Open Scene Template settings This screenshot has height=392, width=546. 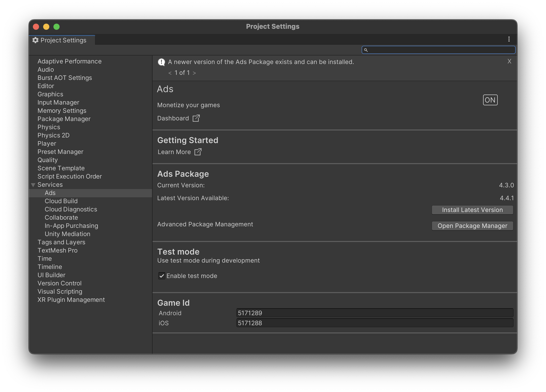[61, 168]
